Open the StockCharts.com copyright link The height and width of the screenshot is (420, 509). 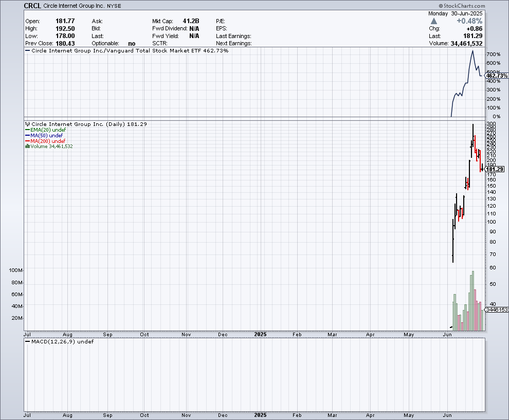pyautogui.click(x=462, y=6)
